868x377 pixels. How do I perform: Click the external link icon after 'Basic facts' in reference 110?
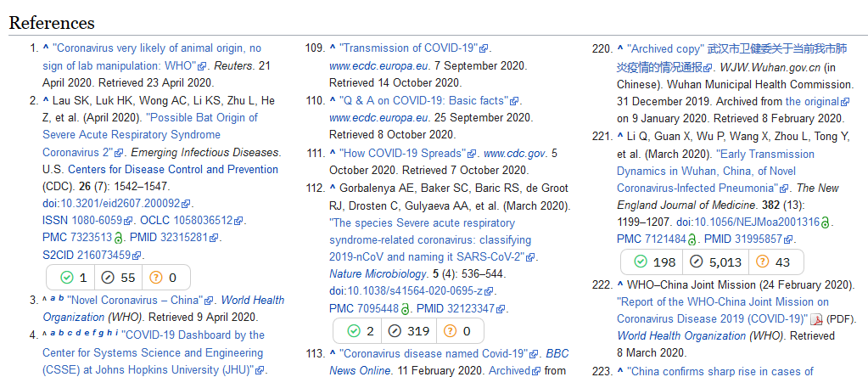[x=514, y=101]
